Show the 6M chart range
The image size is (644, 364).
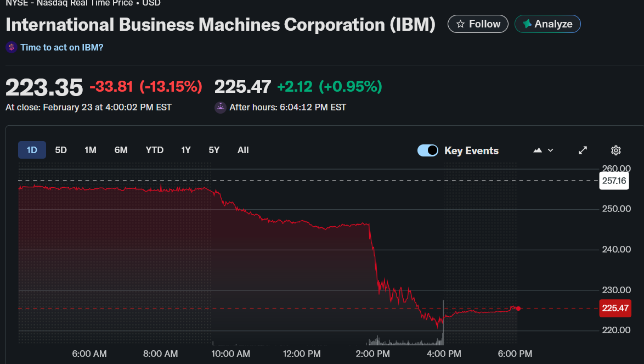(x=121, y=150)
